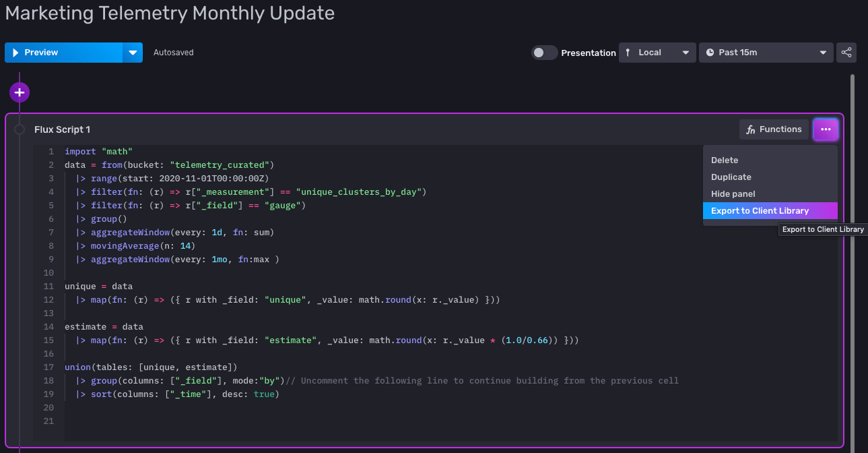Run the notebook with the Preview button
The image size is (868, 453).
point(40,52)
